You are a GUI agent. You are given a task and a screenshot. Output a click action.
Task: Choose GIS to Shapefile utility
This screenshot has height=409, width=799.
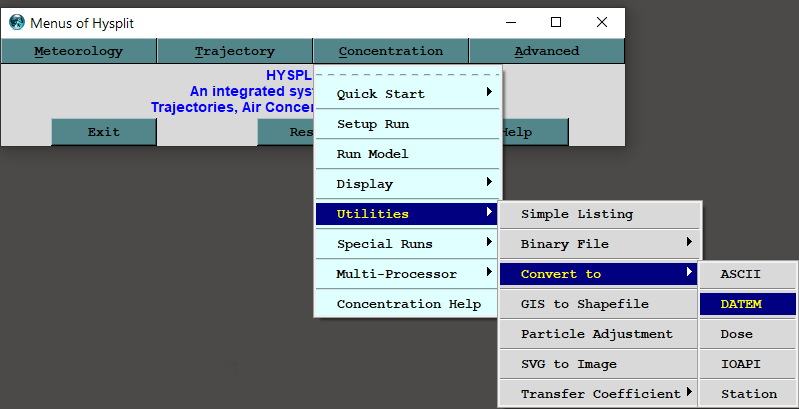(598, 304)
